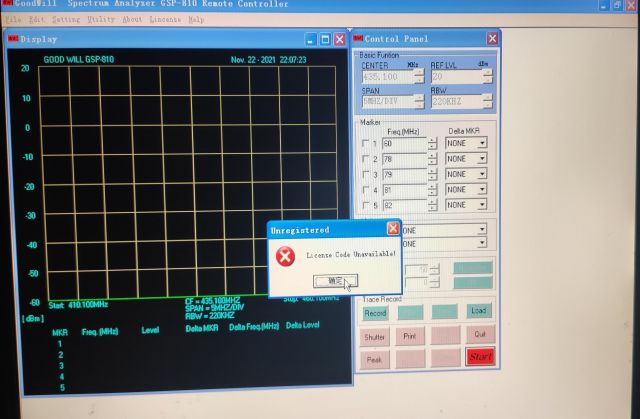Open Delta MKR dropdown for marker 5
This screenshot has width=640, height=419.
click(x=482, y=204)
